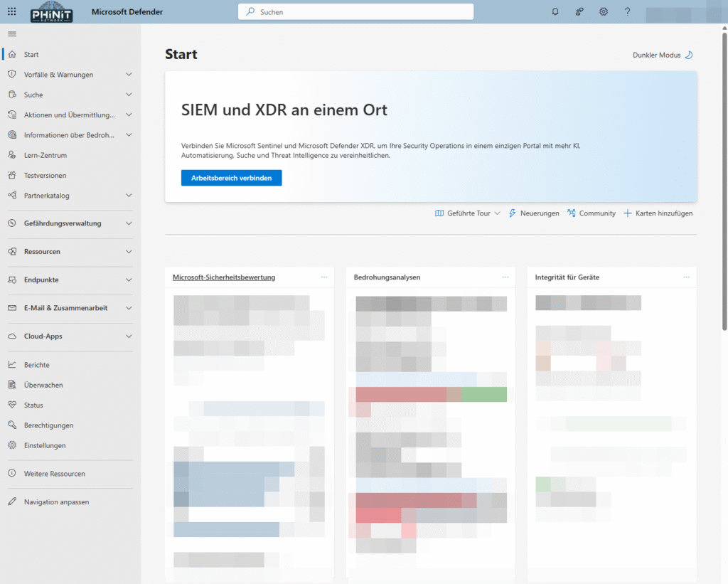
Task: Collapse the navigation pane with the hamburger icon
Action: coord(11,33)
